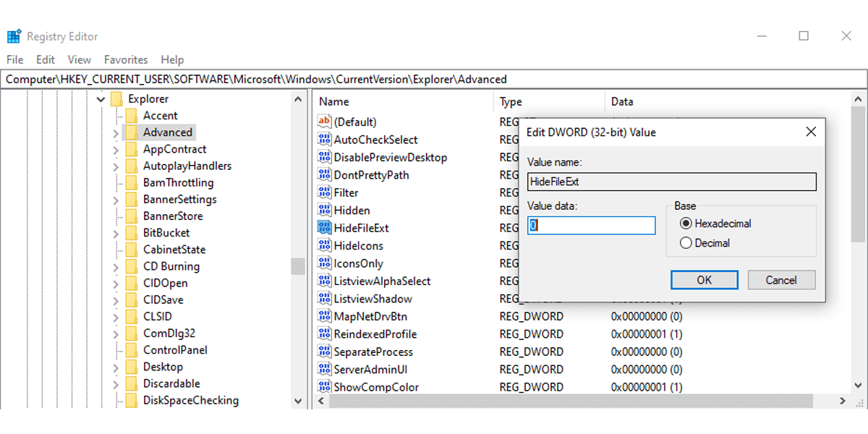
Task: Click the folder icon for the Advanced key
Action: coord(133,132)
